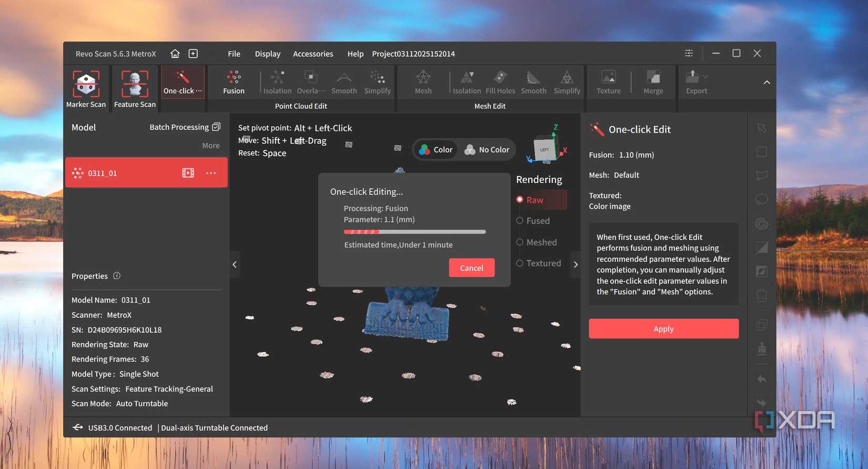Click the home icon in title bar
The height and width of the screenshot is (469, 868).
coord(175,54)
